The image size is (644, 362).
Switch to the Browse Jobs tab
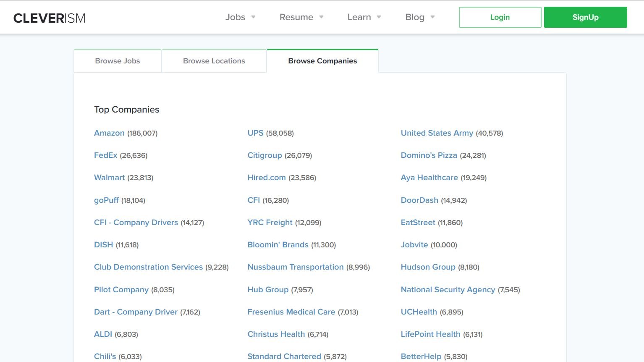pos(118,61)
